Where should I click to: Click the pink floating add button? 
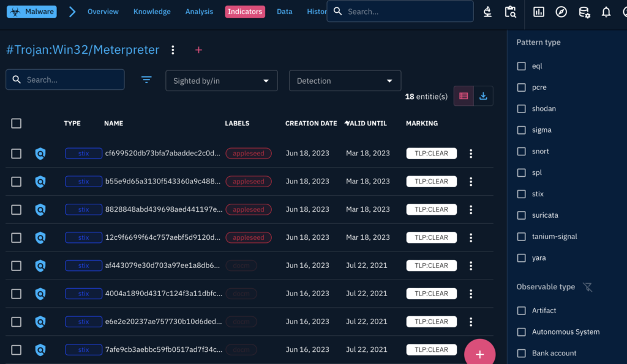click(479, 354)
